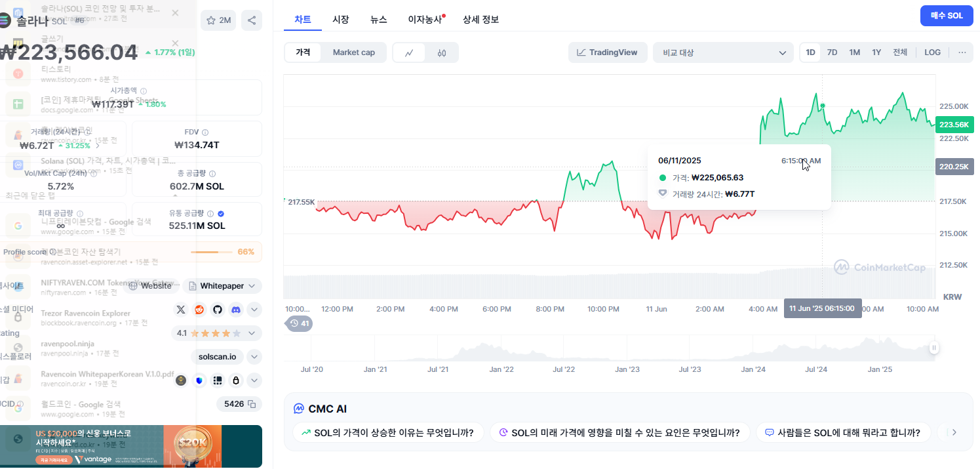Ask what may affect SOL's future price
This screenshot has height=469, width=980.
619,432
